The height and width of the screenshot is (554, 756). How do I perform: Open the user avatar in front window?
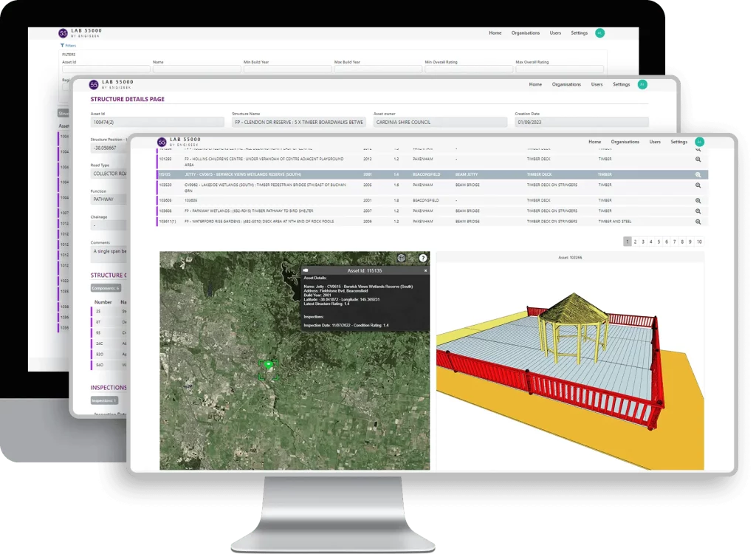pos(699,142)
